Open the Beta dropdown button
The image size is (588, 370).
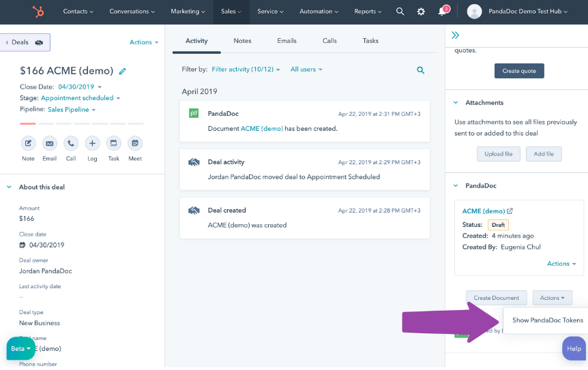point(20,349)
